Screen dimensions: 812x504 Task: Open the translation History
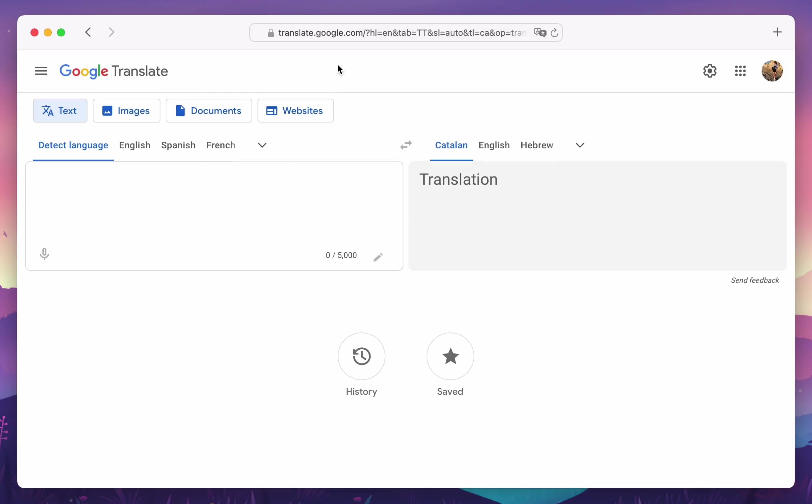361,356
